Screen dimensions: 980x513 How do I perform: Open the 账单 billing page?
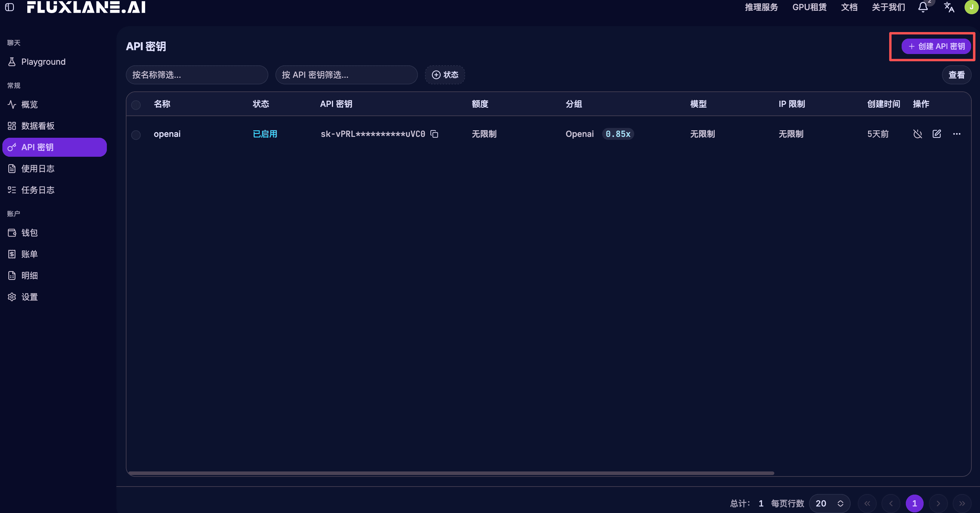(x=54, y=254)
